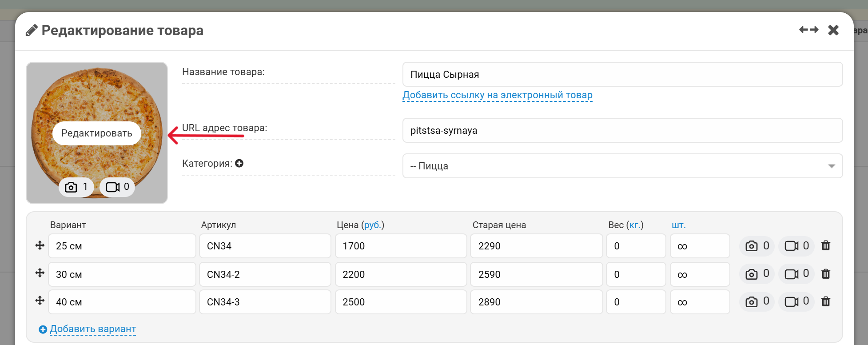
Task: Open the product video counter on image
Action: 117,187
